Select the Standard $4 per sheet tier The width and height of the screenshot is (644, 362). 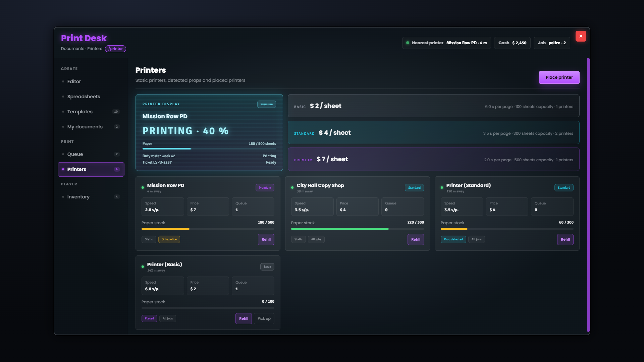click(433, 132)
